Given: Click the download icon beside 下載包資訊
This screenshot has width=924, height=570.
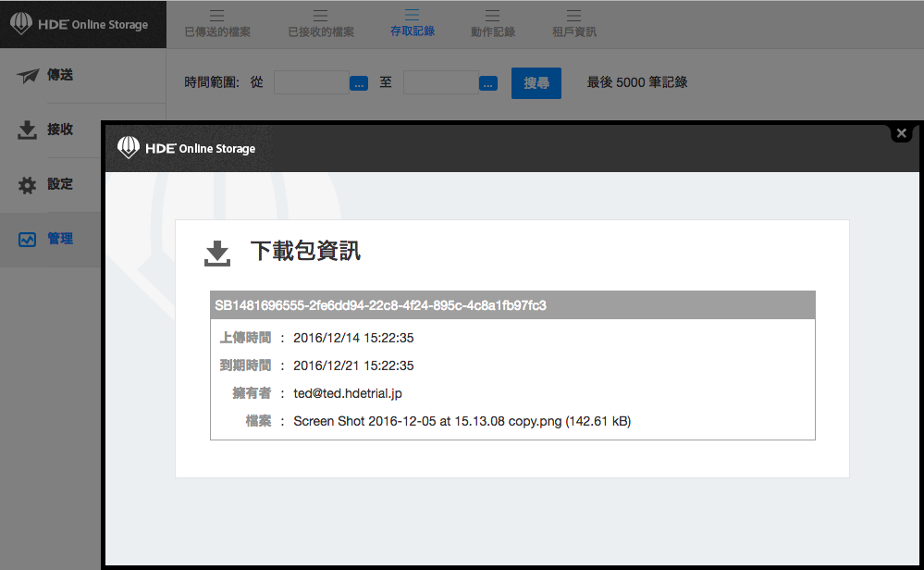Looking at the screenshot, I should (217, 254).
